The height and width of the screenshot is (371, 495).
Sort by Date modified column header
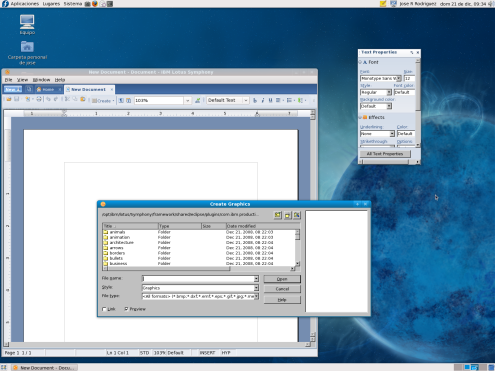tap(263, 226)
